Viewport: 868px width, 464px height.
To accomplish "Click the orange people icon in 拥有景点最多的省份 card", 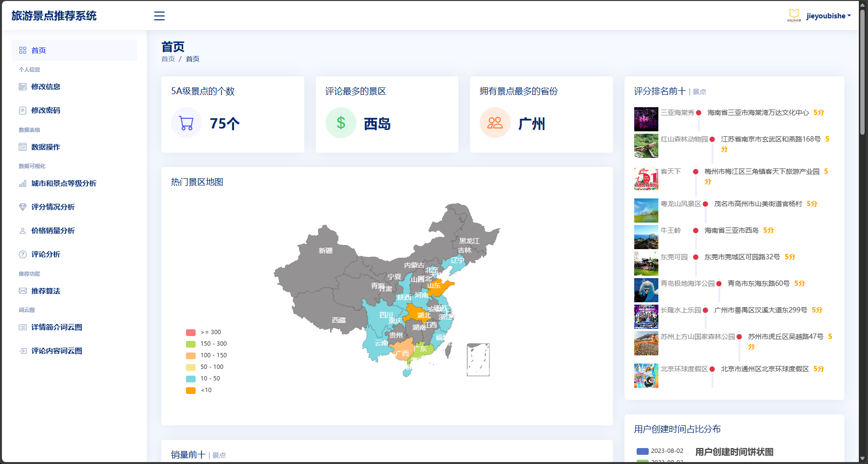I will (495, 123).
